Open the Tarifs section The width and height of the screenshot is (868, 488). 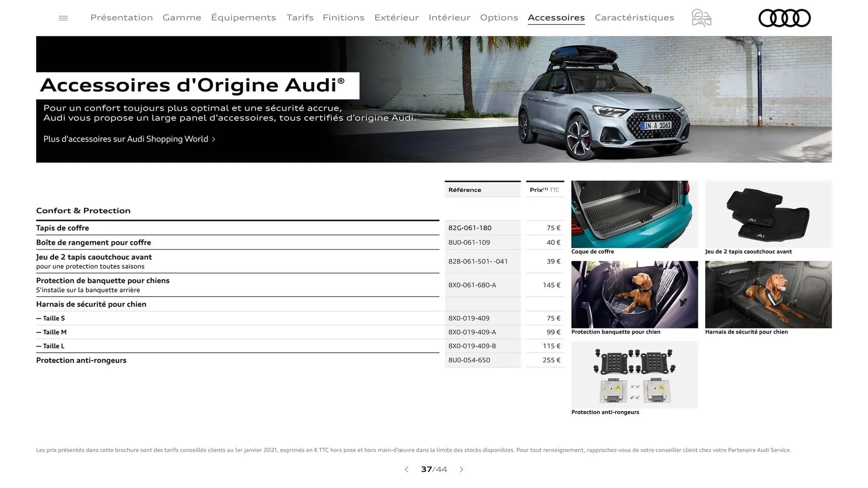pos(299,18)
